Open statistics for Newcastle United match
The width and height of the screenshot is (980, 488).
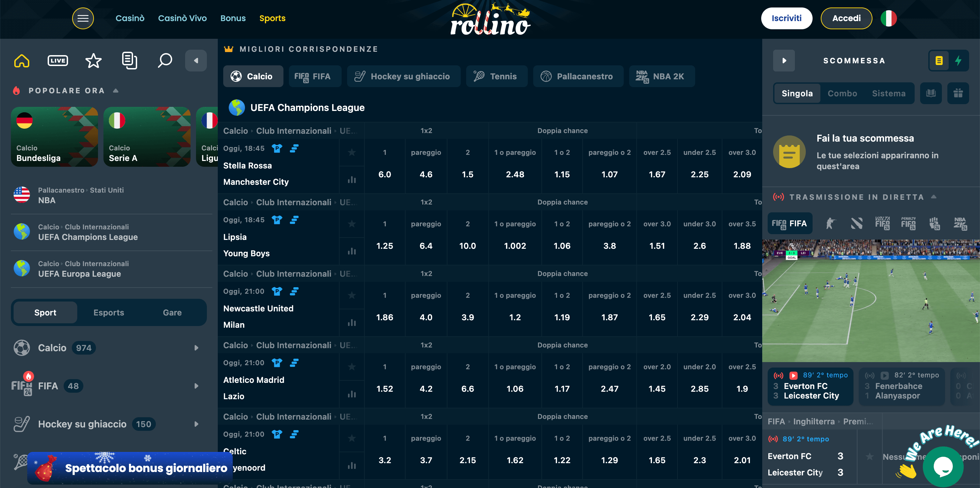[x=352, y=323]
